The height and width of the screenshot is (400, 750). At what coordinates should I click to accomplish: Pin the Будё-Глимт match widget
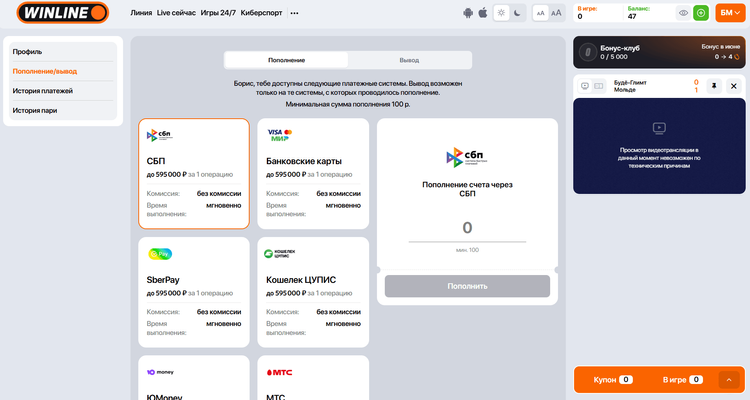[714, 86]
